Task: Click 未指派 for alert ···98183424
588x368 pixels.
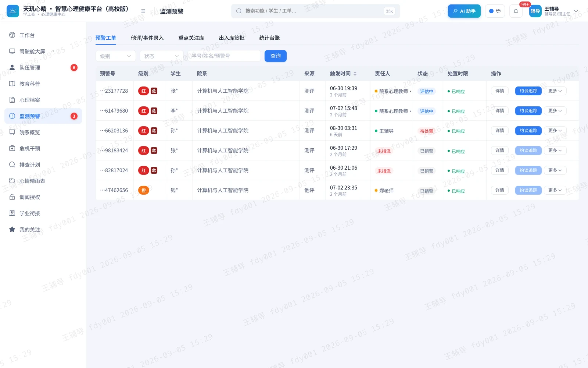Action: 384,151
